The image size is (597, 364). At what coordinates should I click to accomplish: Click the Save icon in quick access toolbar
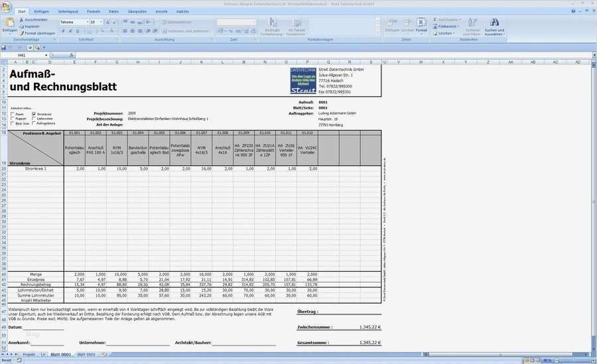click(4, 48)
